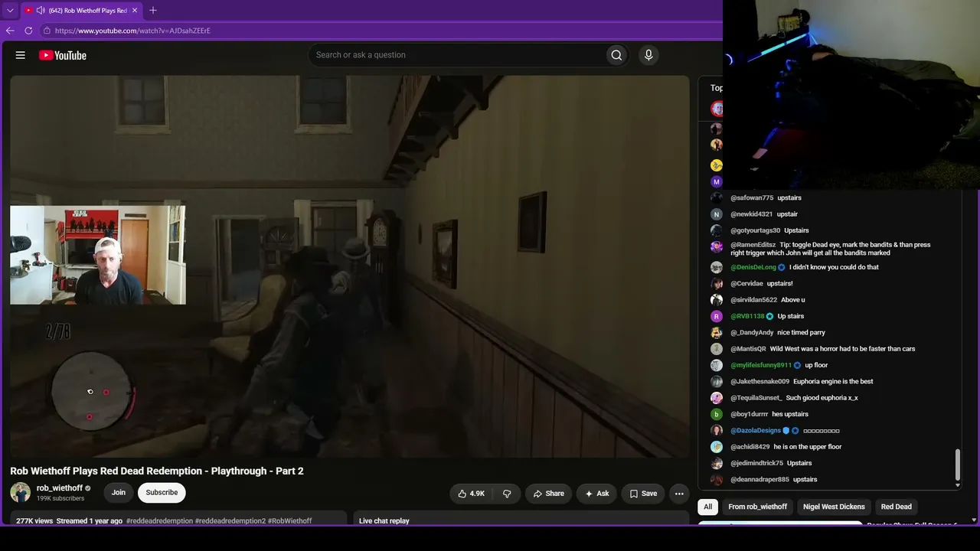Click the live chat scrollbar thumb

click(957, 465)
